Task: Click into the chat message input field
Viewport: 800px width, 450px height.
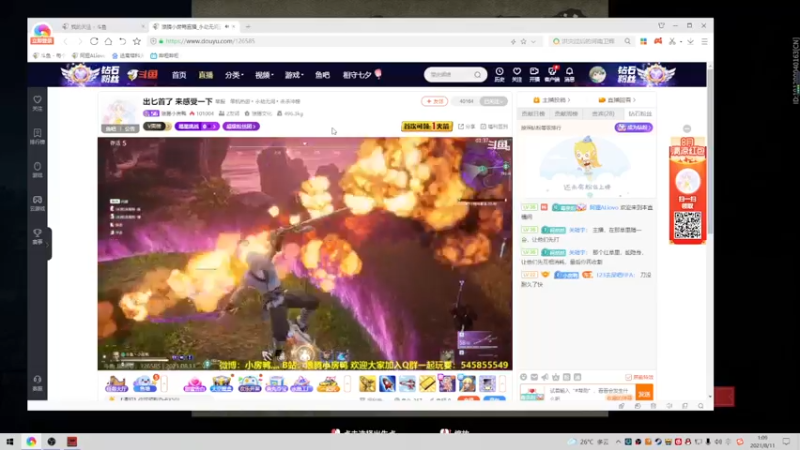Action: click(x=590, y=393)
